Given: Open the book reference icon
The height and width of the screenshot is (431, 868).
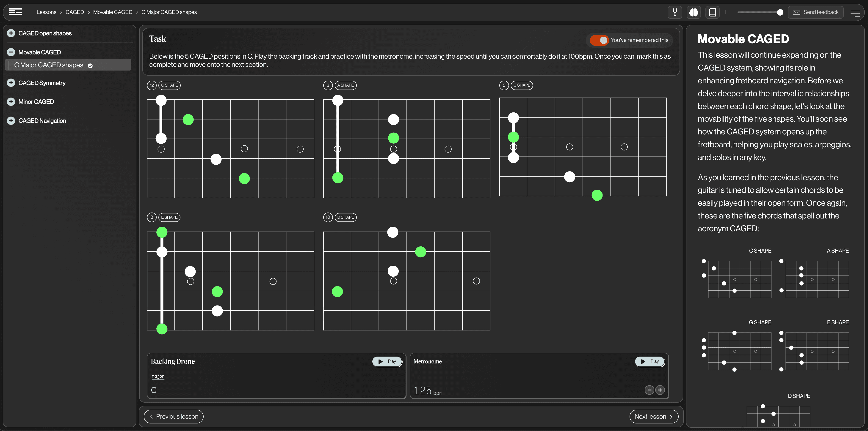Looking at the screenshot, I should click(712, 12).
